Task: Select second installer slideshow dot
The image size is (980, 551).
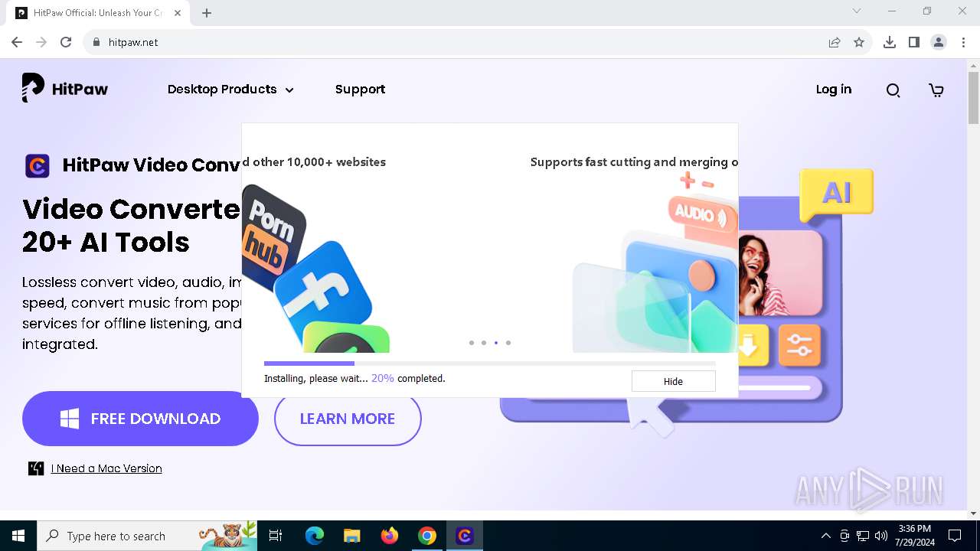Action: click(484, 343)
